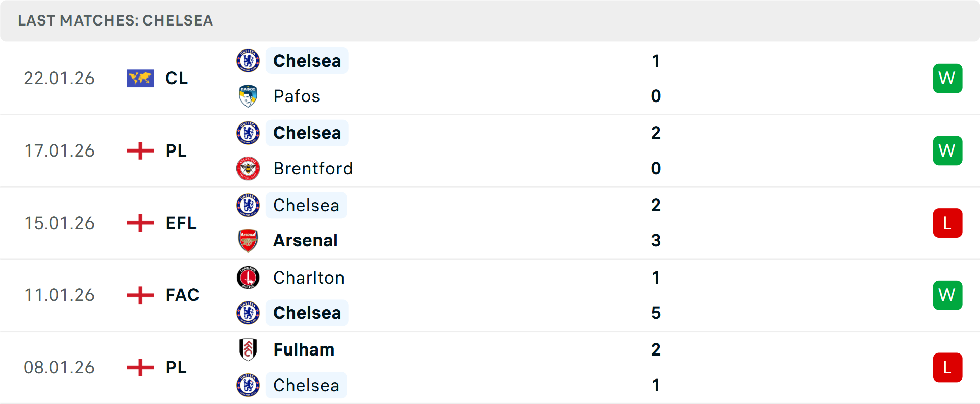Open the Fulham team link

point(304,349)
